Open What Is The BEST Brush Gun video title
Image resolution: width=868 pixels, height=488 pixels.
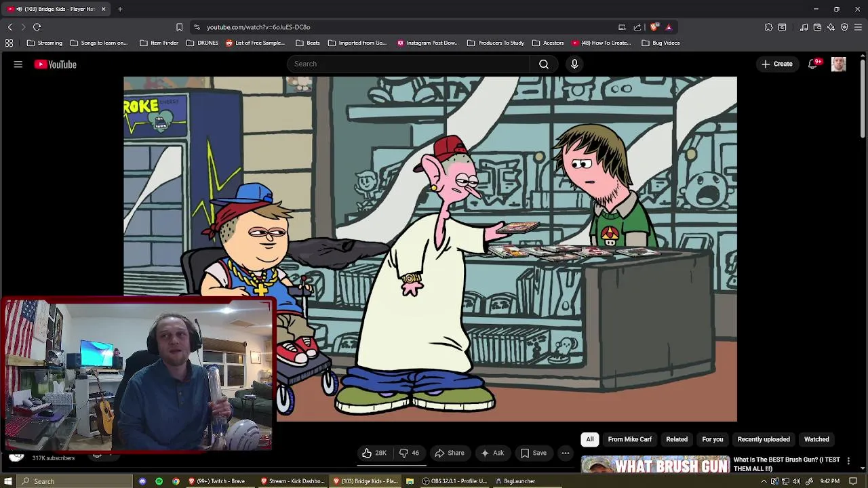pos(787,464)
